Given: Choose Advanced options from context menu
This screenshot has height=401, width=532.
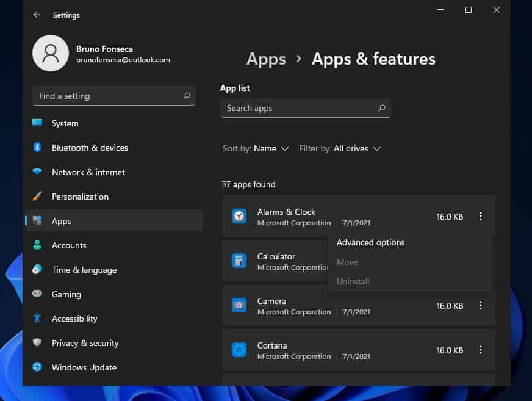Looking at the screenshot, I should tap(370, 242).
